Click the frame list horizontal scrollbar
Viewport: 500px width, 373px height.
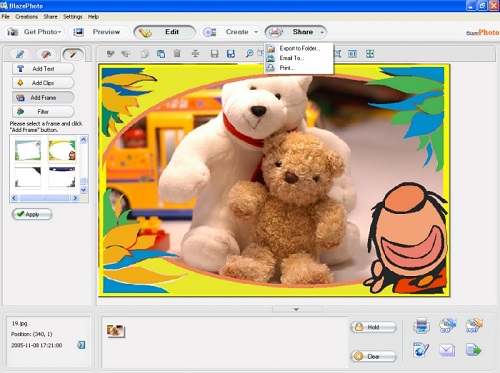[44, 198]
